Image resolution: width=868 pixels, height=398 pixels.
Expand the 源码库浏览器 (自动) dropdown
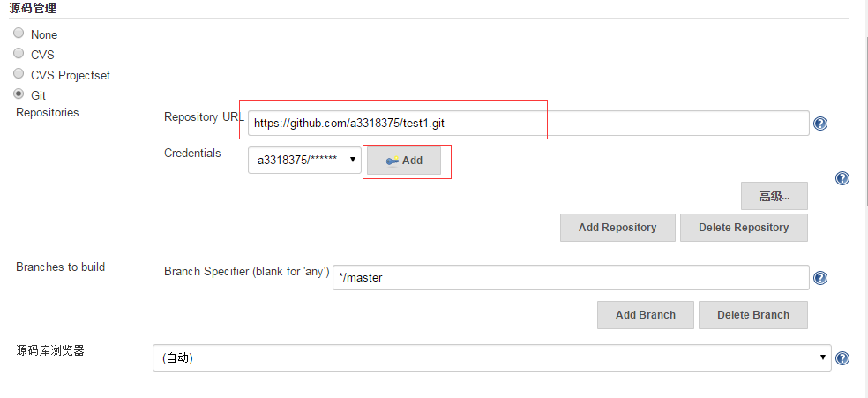[491, 358]
